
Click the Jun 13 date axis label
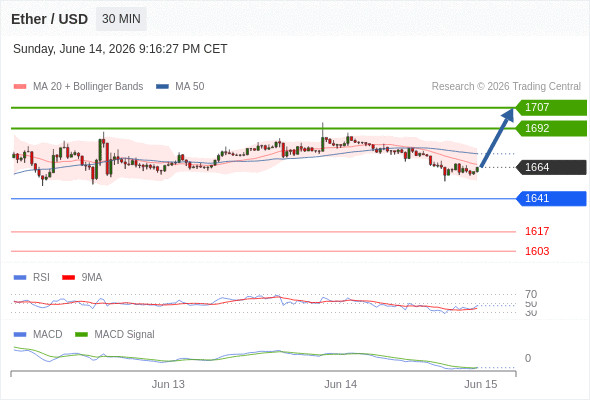(168, 384)
